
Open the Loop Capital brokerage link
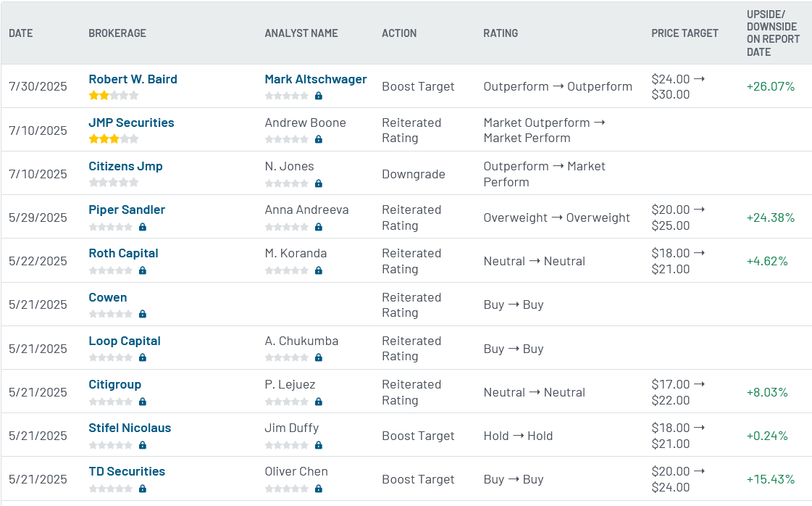pyautogui.click(x=125, y=341)
